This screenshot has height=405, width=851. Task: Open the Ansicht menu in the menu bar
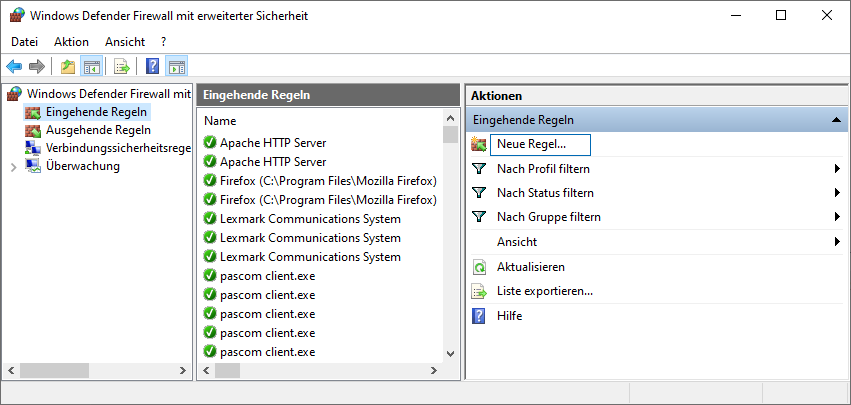125,42
